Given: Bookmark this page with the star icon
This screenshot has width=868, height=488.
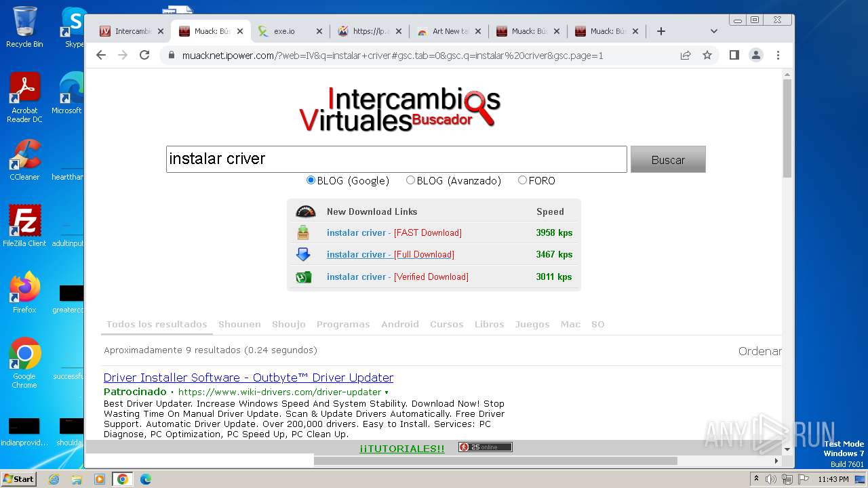Looking at the screenshot, I should click(707, 55).
